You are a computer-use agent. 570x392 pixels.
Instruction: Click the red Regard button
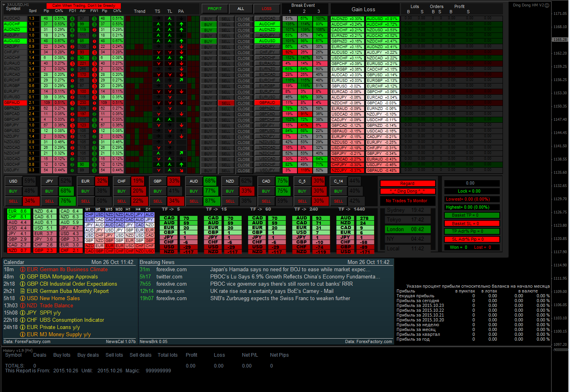407,183
